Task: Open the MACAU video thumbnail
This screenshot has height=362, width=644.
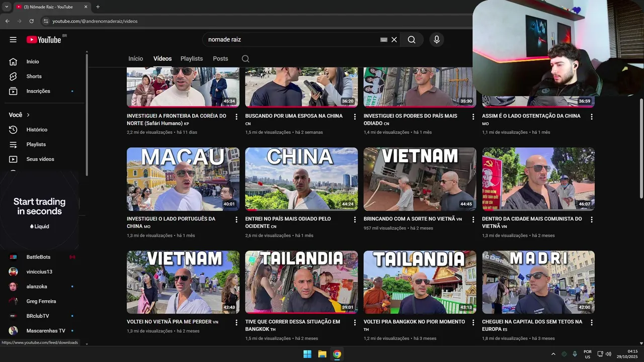Action: pyautogui.click(x=183, y=179)
